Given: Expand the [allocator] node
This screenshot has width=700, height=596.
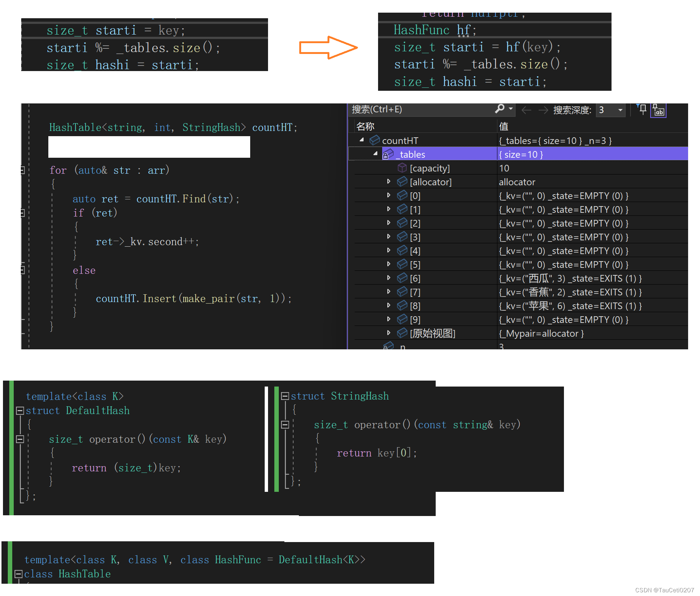Looking at the screenshot, I should tap(388, 181).
